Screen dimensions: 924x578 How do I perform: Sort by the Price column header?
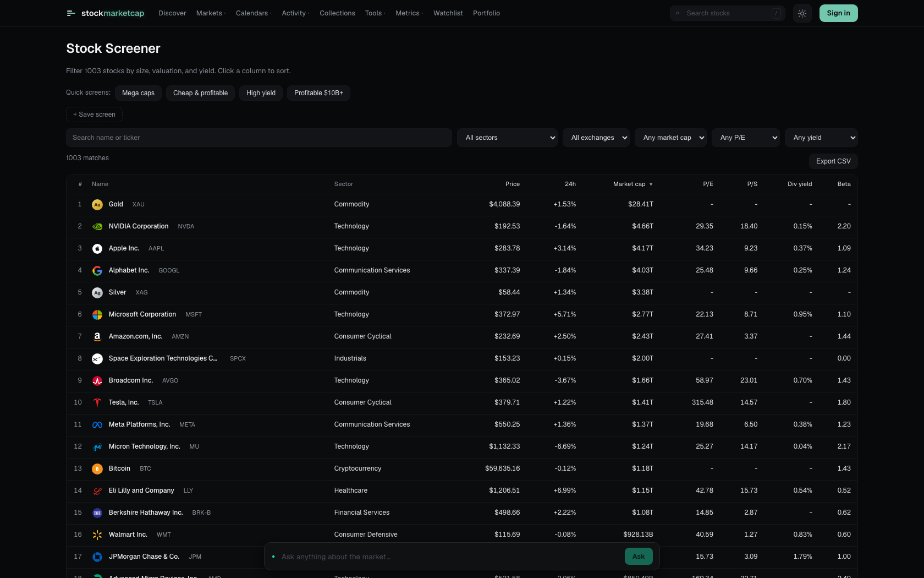pos(513,184)
